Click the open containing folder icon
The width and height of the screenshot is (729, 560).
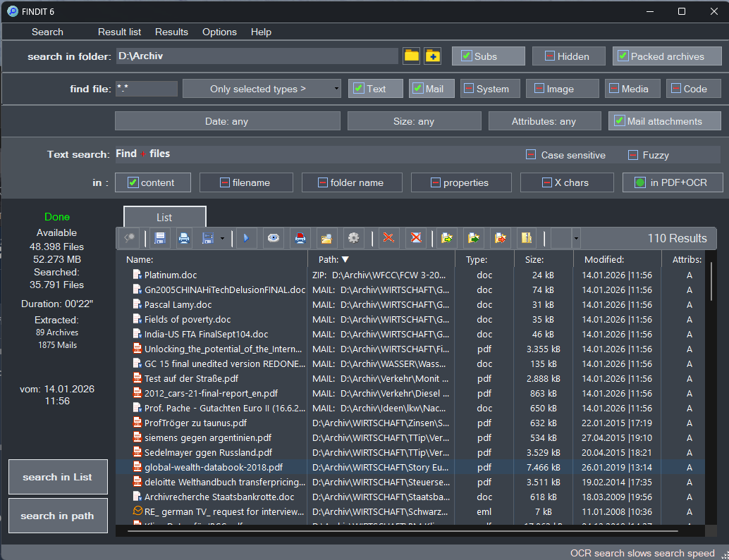tap(325, 238)
